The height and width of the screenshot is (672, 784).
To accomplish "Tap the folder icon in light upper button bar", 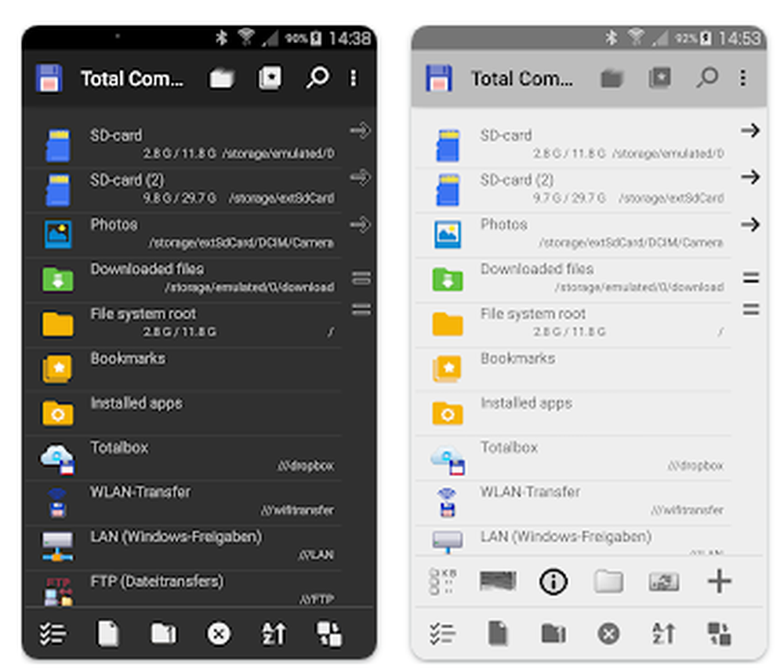I will coord(608,582).
